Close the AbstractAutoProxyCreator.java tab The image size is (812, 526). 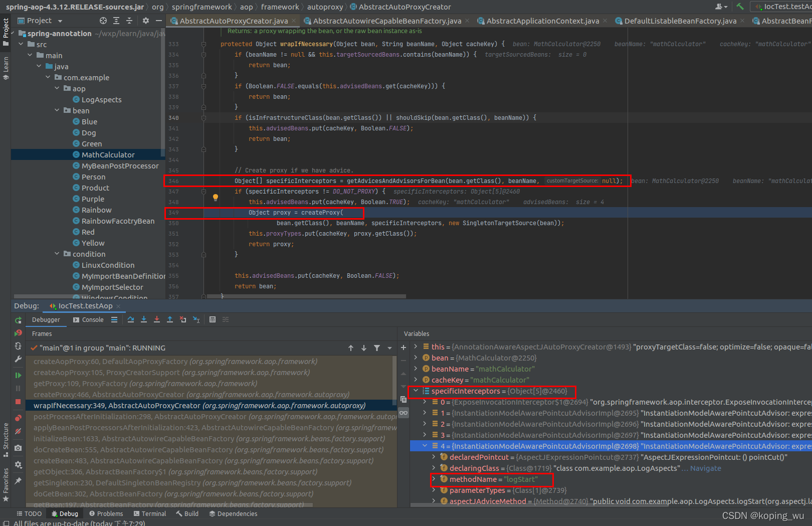click(x=294, y=21)
